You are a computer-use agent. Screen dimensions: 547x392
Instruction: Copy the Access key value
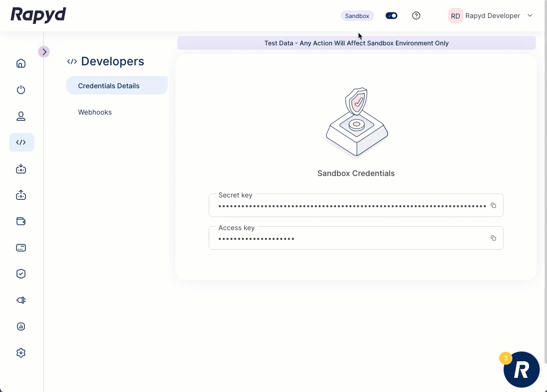[493, 238]
